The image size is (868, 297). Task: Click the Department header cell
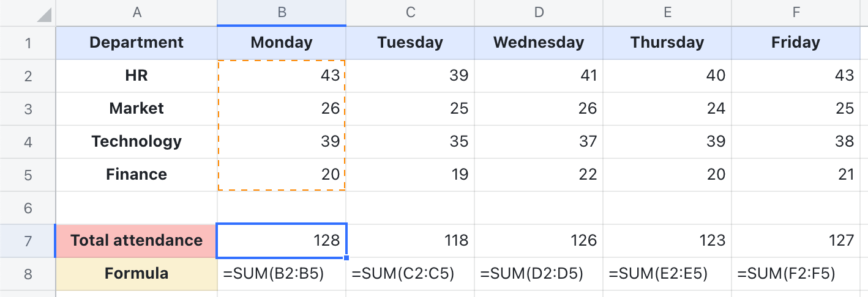point(137,43)
